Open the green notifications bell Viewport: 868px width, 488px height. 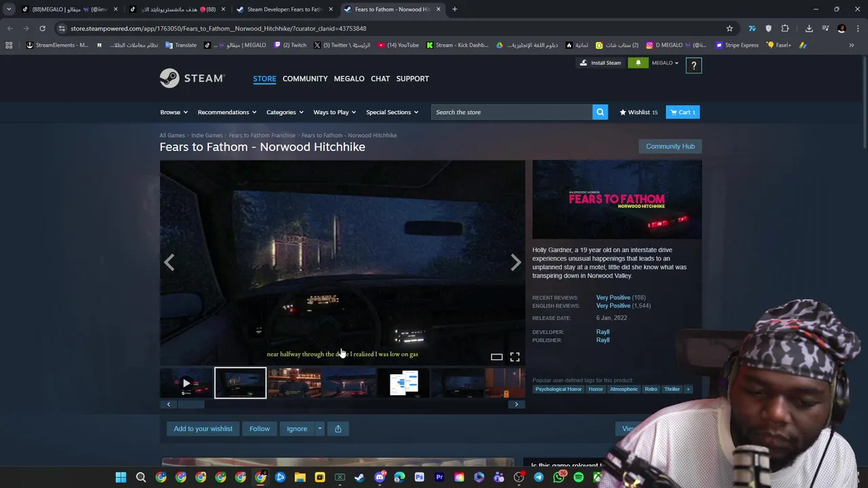click(x=638, y=63)
